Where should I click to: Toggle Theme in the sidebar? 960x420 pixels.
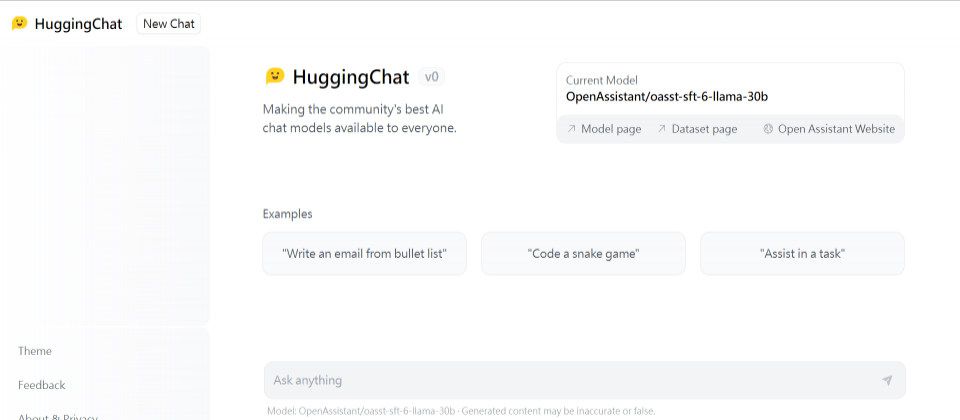pyautogui.click(x=35, y=351)
